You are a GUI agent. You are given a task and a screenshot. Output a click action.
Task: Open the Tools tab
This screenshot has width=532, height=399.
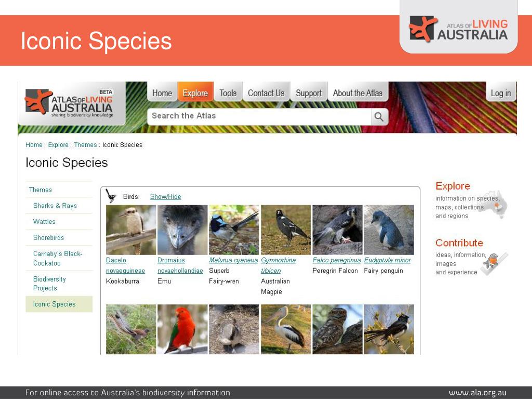tap(228, 92)
